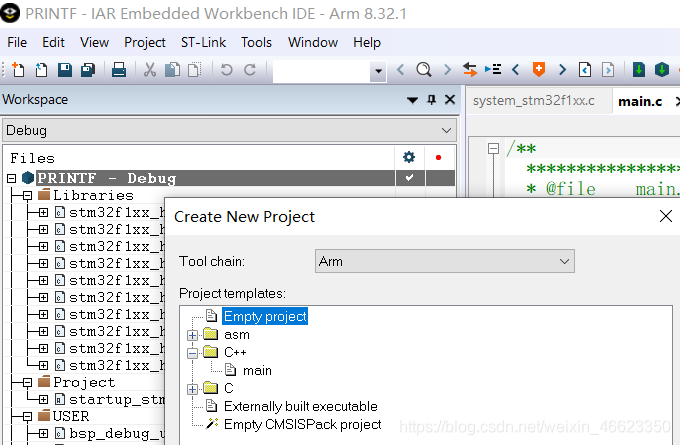Open the Help menu
Image resolution: width=680 pixels, height=445 pixels.
coord(367,43)
